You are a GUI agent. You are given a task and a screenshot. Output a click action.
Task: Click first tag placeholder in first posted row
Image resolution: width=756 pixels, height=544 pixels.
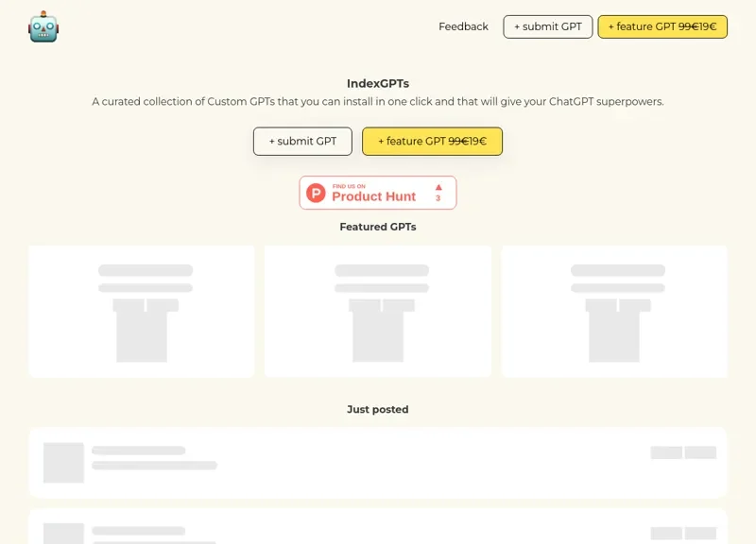click(x=666, y=452)
